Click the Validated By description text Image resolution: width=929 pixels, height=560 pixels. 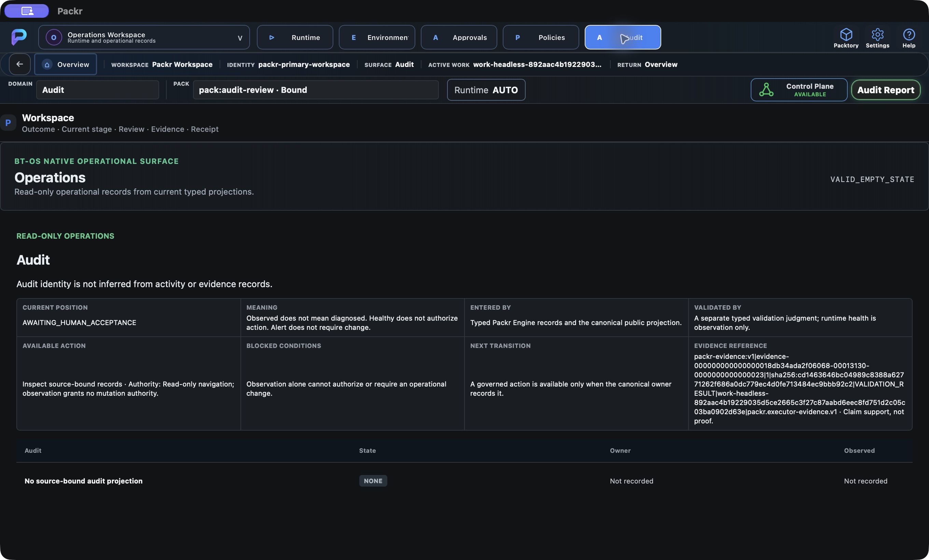tap(785, 323)
